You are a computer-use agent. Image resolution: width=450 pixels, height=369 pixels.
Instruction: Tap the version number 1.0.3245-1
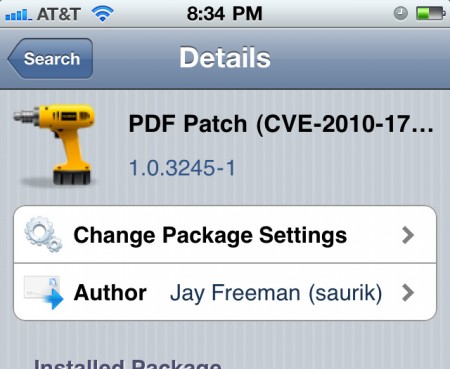tap(182, 168)
